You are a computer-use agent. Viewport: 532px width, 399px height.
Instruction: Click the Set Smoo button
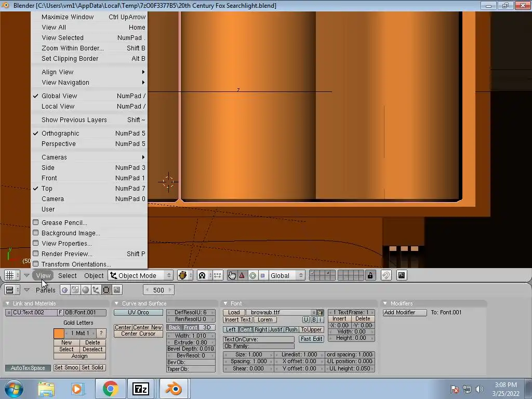[x=66, y=367]
